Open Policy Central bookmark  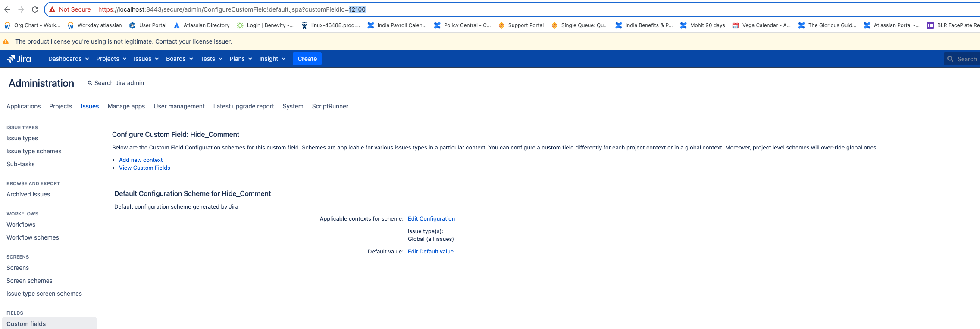(x=462, y=25)
